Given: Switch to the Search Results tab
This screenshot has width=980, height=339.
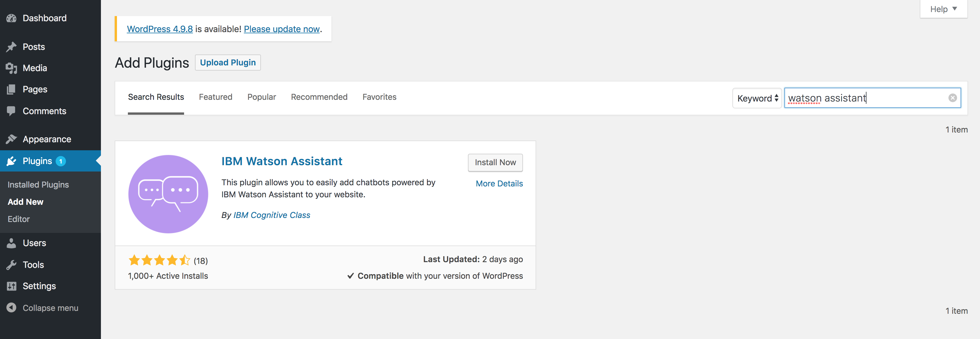Looking at the screenshot, I should [x=156, y=97].
